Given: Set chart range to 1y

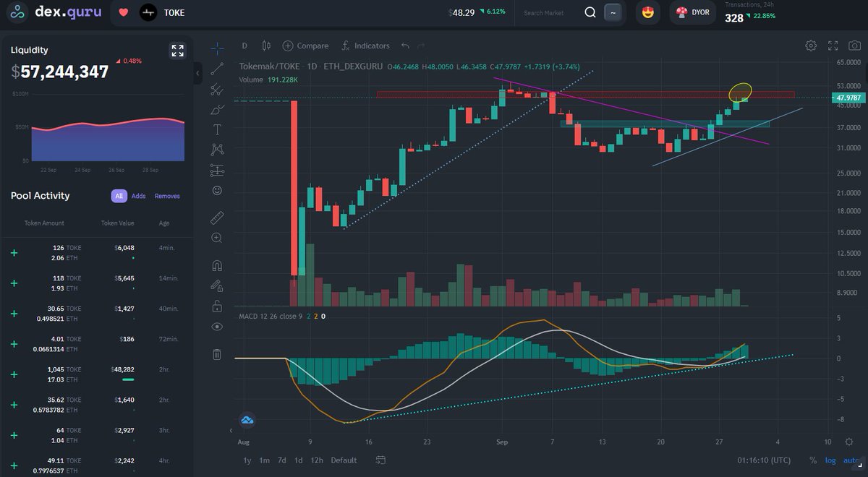Looking at the screenshot, I should coord(247,460).
